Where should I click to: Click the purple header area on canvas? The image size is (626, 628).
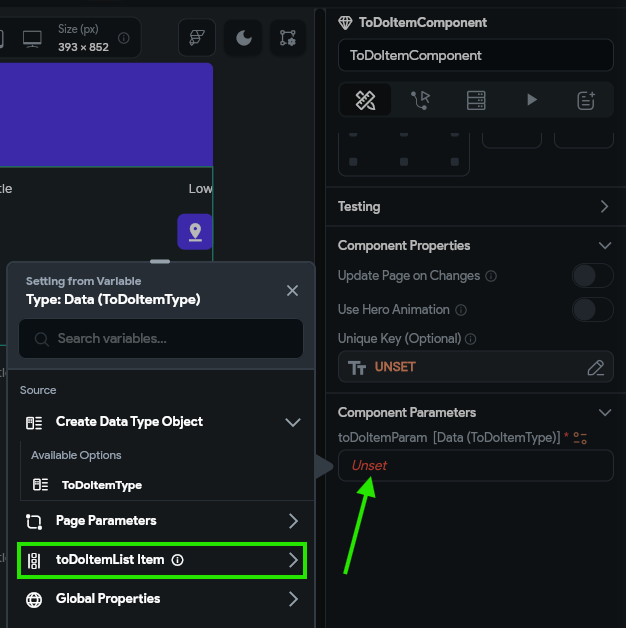pos(106,115)
